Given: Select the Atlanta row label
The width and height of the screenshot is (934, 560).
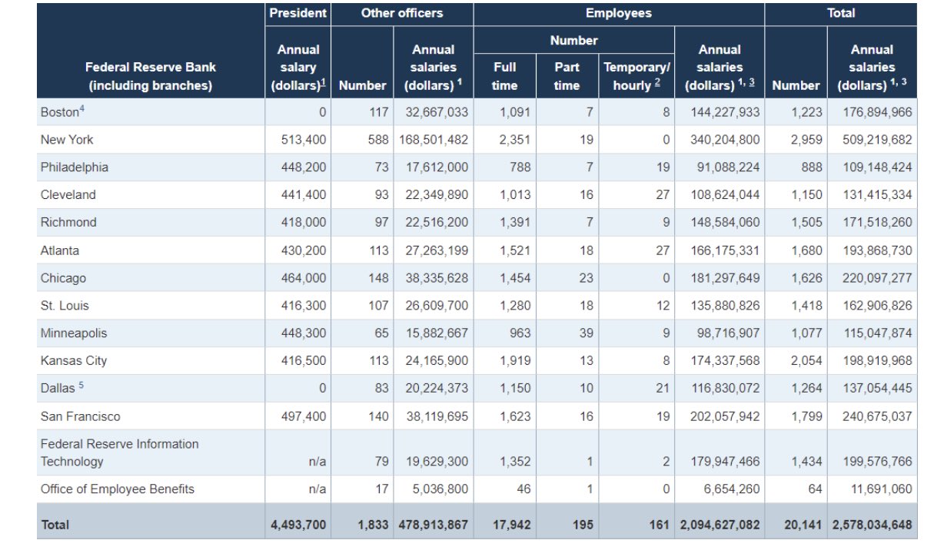Looking at the screenshot, I should (x=59, y=250).
